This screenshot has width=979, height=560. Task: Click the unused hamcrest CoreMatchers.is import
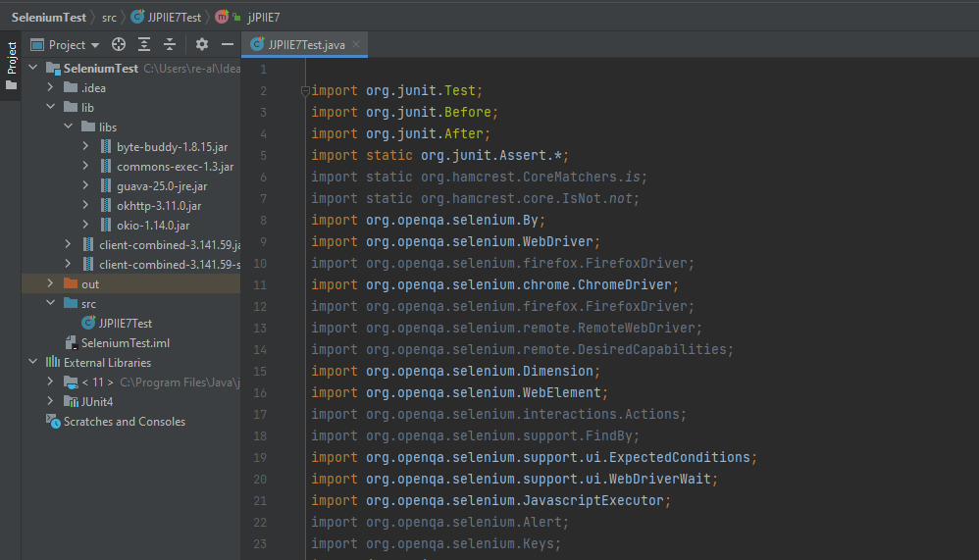point(480,178)
